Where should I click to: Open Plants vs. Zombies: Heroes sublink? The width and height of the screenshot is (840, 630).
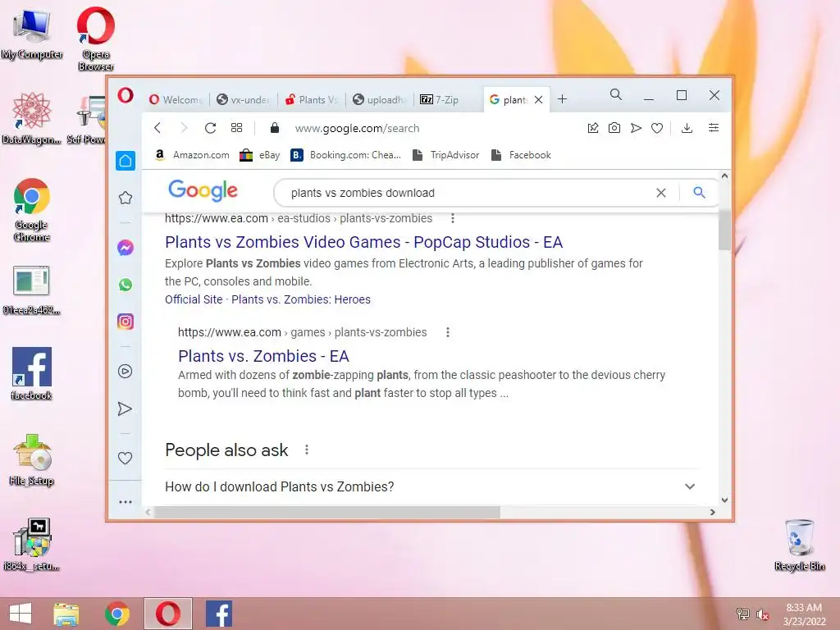tap(300, 299)
